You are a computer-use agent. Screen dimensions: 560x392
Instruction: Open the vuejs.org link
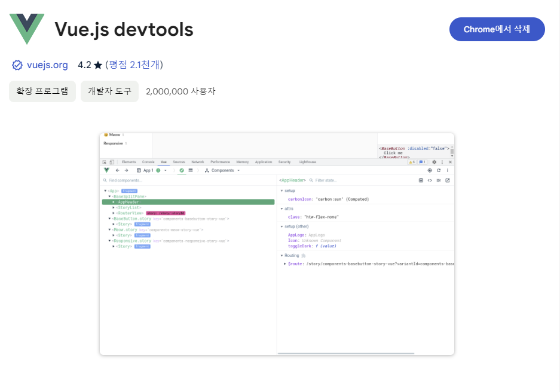pyautogui.click(x=47, y=65)
